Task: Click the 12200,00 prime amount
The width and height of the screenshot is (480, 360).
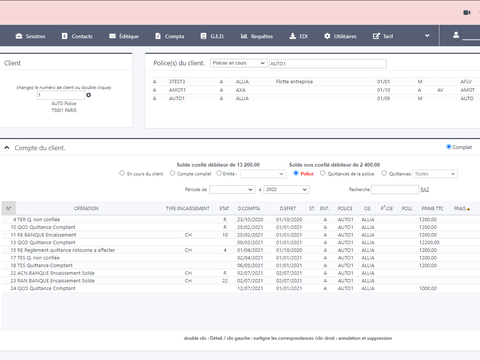Action: coord(429,242)
